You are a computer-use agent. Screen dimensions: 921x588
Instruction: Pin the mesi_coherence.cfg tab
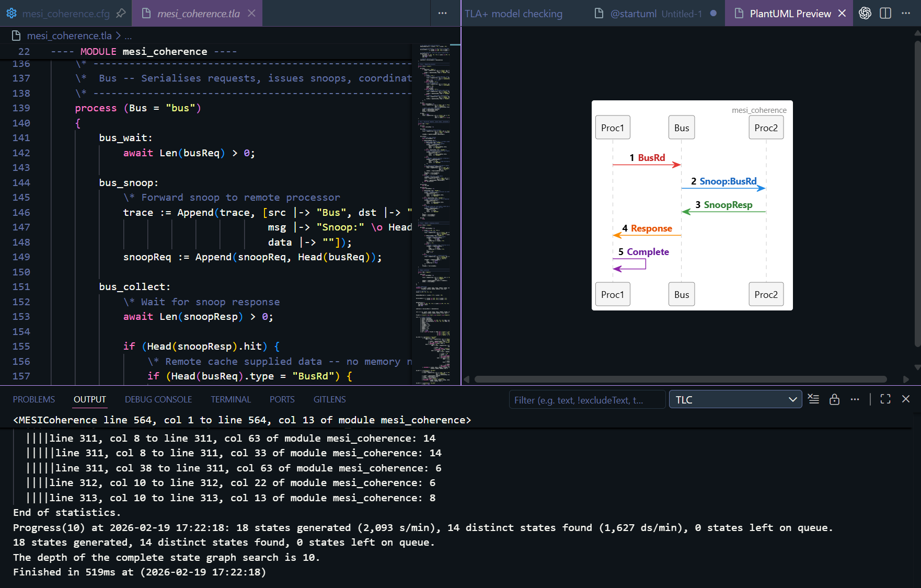121,14
